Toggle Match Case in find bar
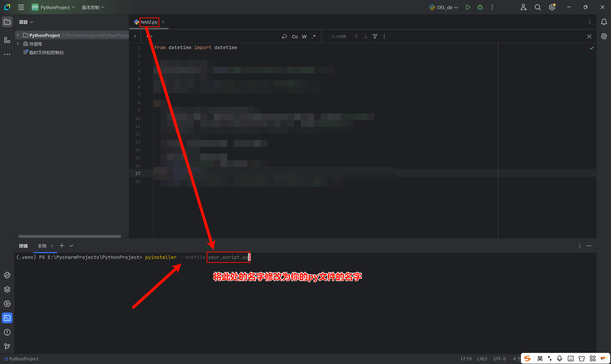611x364 pixels. [295, 36]
